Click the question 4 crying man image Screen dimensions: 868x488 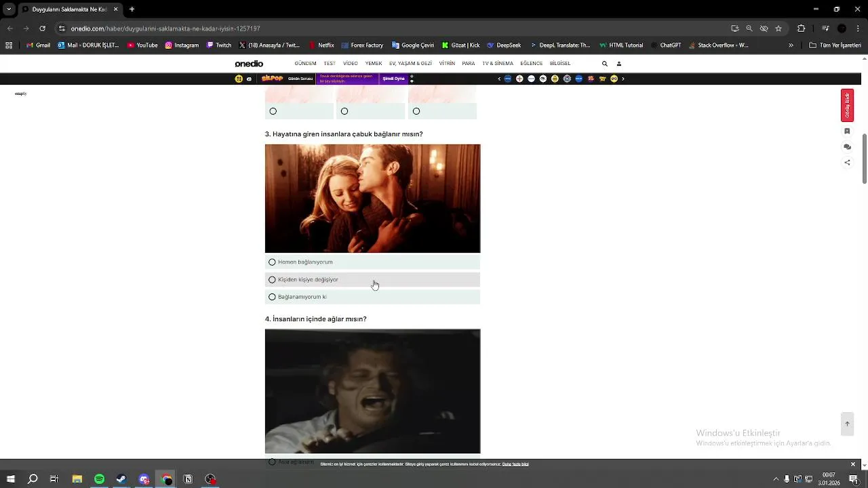coord(372,391)
